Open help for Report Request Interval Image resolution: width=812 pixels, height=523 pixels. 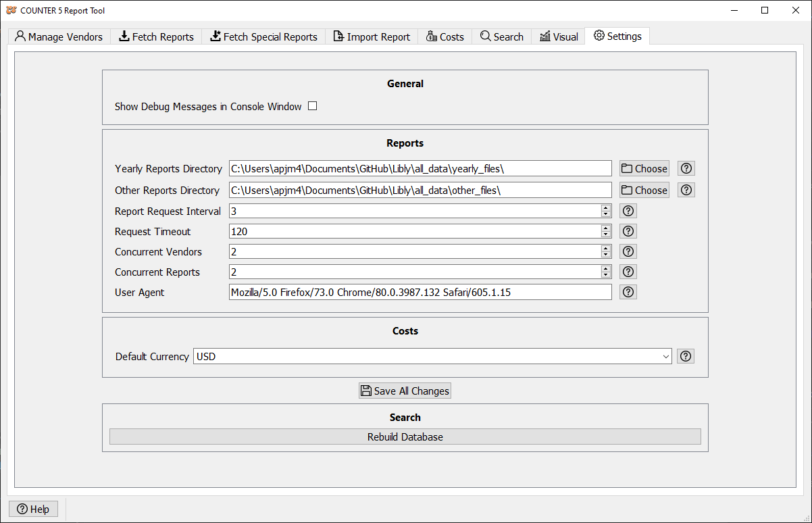(628, 211)
